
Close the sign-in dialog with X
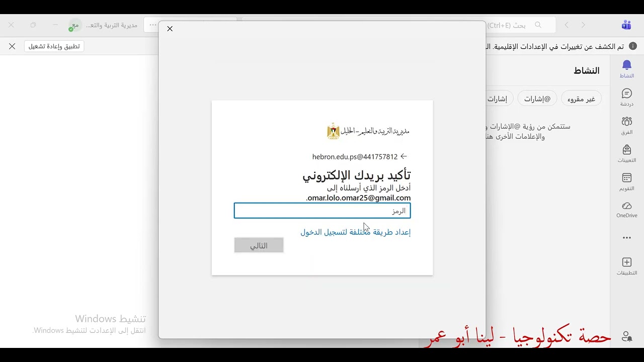point(170,29)
